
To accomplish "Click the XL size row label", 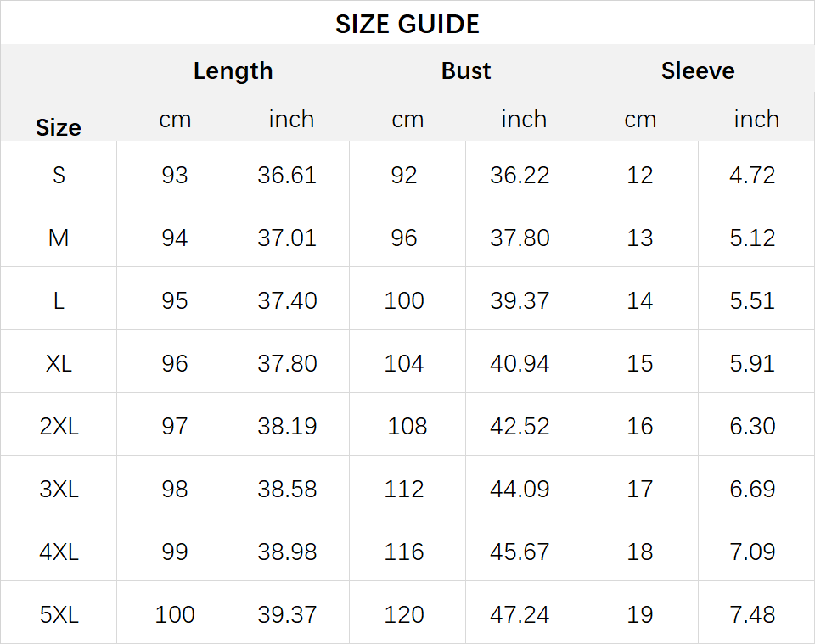I will click(x=59, y=363).
